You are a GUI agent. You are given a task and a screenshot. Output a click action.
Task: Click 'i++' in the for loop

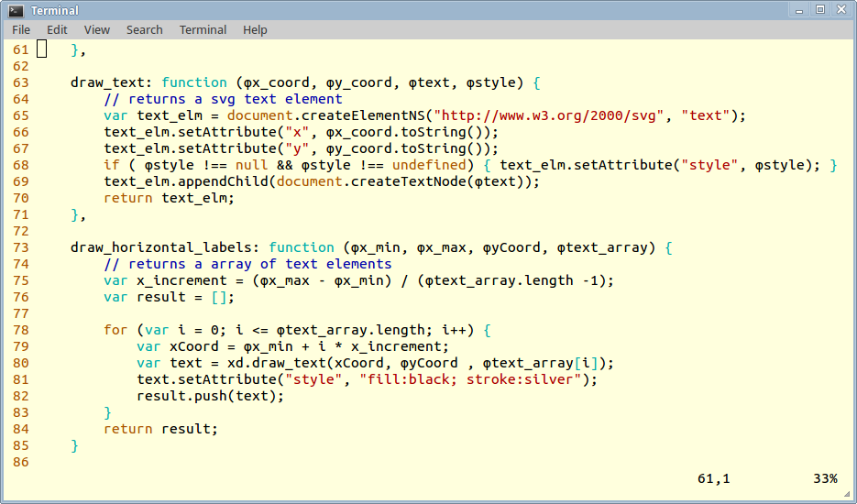tap(454, 330)
